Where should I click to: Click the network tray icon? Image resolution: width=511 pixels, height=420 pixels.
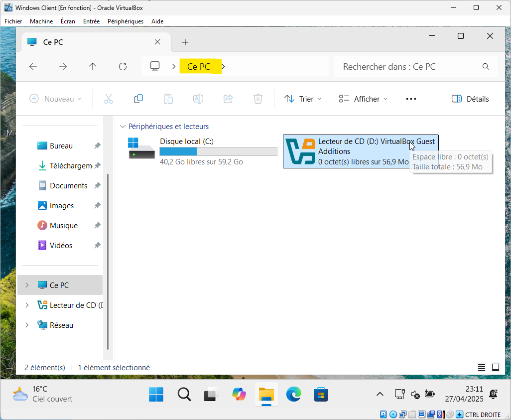tap(400, 394)
